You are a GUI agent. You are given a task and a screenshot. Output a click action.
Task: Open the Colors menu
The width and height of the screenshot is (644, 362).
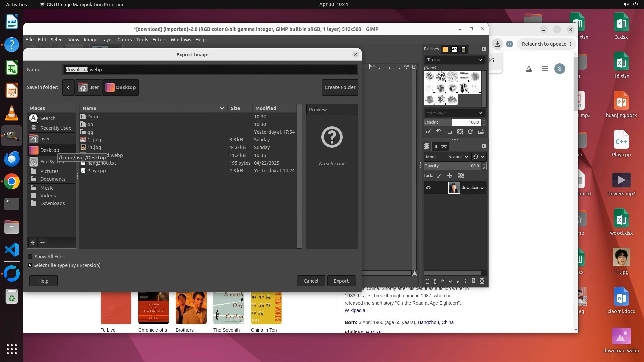click(x=124, y=40)
